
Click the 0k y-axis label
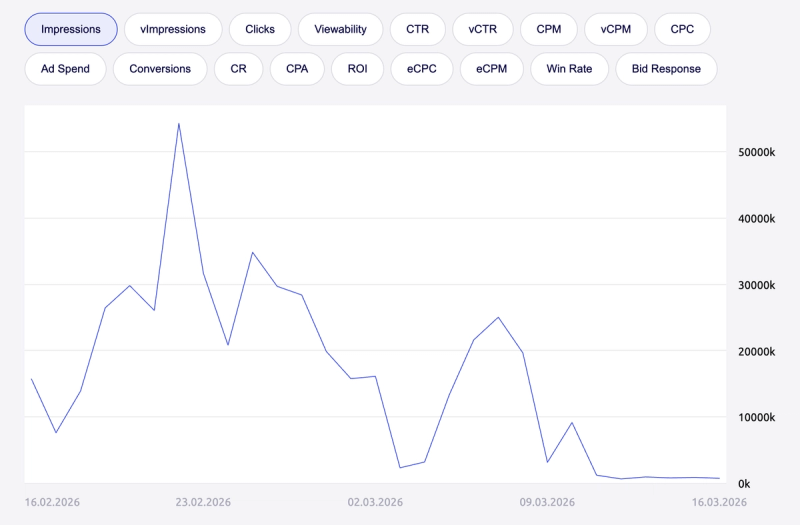point(744,484)
